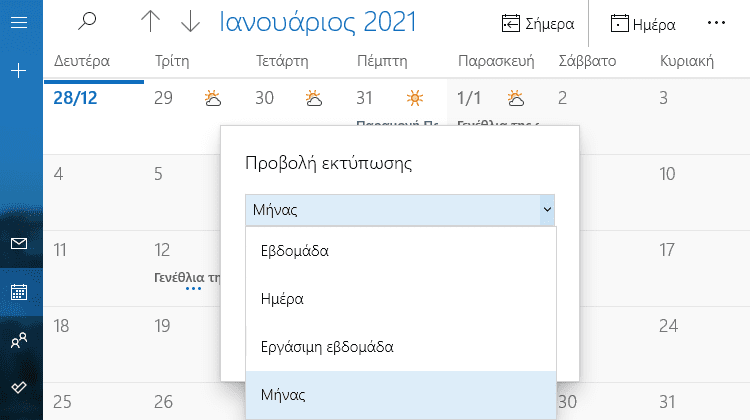The width and height of the screenshot is (750, 420).
Task: Go to previous month with up arrow
Action: point(150,22)
